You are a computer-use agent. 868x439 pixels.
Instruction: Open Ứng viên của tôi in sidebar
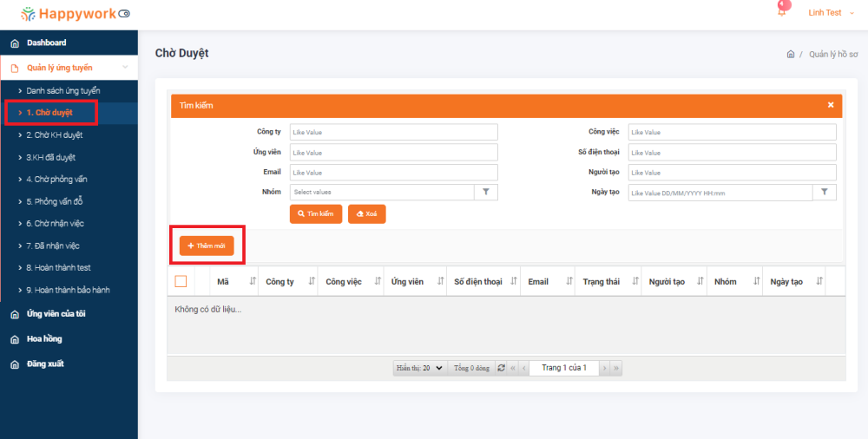[56, 313]
